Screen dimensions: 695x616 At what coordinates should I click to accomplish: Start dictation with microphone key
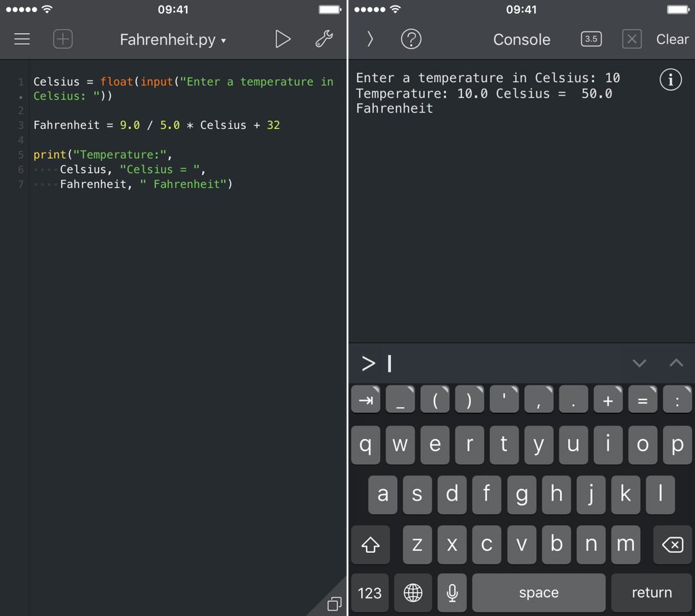452,592
